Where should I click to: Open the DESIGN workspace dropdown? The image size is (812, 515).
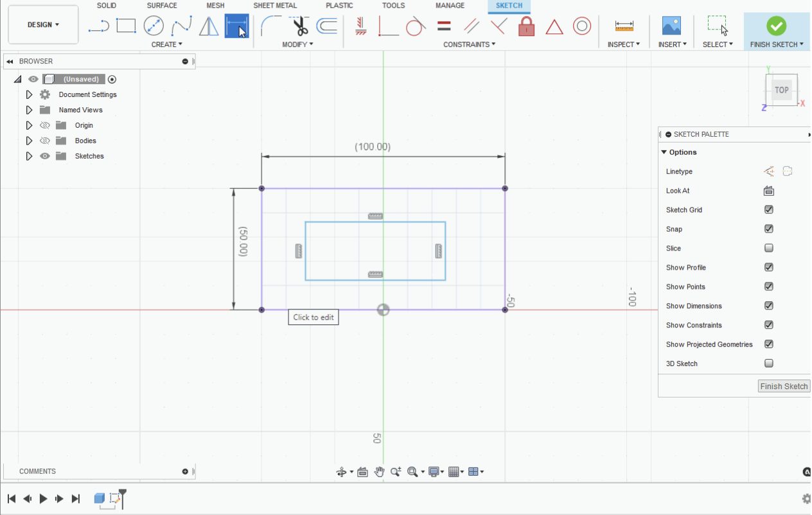click(43, 25)
